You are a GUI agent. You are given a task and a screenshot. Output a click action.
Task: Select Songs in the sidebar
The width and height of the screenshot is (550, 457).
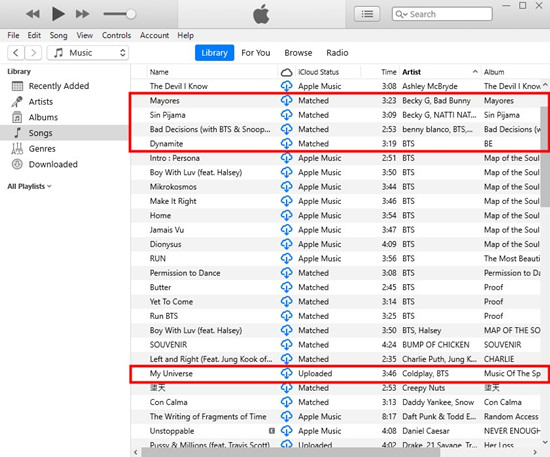pos(65,133)
